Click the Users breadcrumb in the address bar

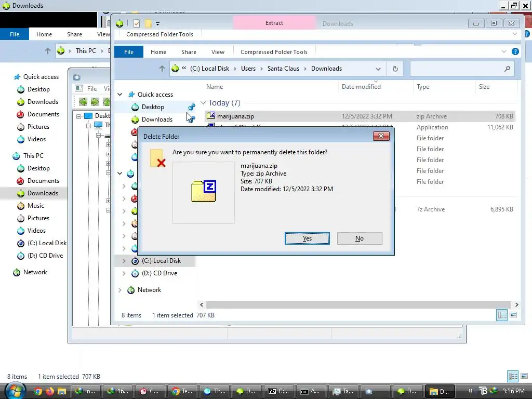click(x=248, y=69)
